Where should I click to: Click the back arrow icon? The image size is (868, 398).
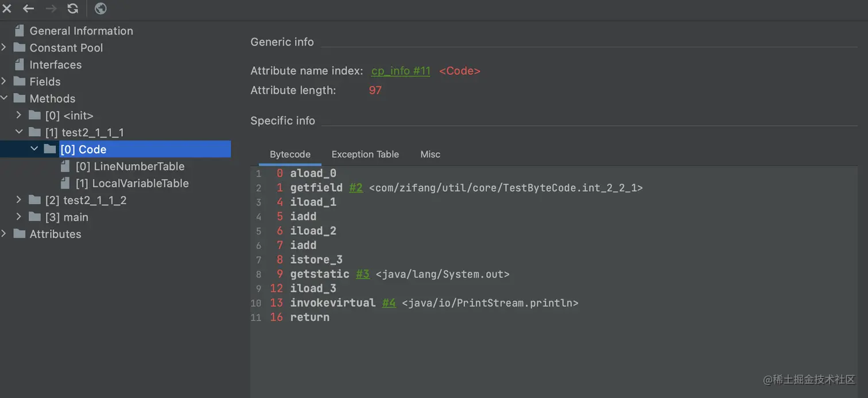(28, 9)
